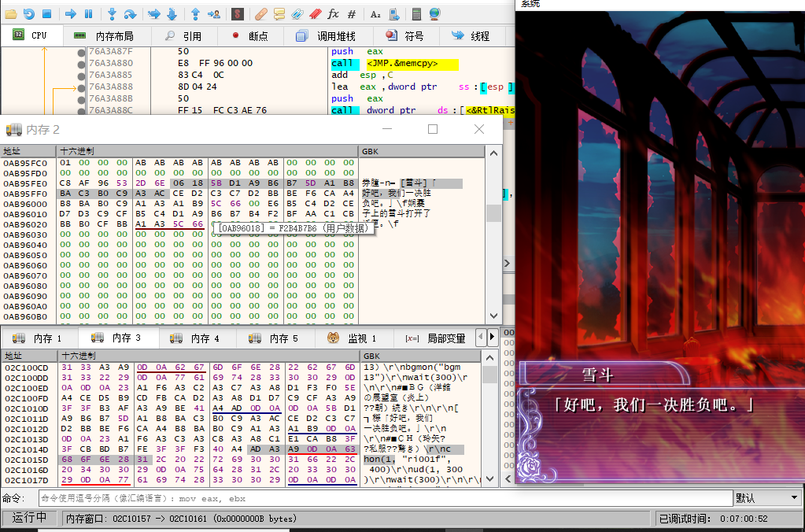Restart debugging with the restart icon

28,13
